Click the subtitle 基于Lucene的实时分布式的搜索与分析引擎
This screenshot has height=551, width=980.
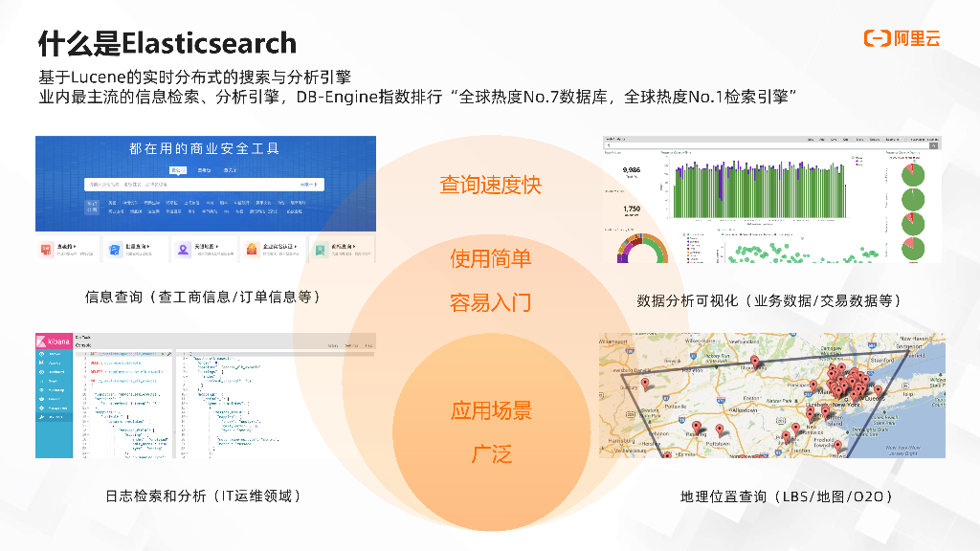[195, 77]
